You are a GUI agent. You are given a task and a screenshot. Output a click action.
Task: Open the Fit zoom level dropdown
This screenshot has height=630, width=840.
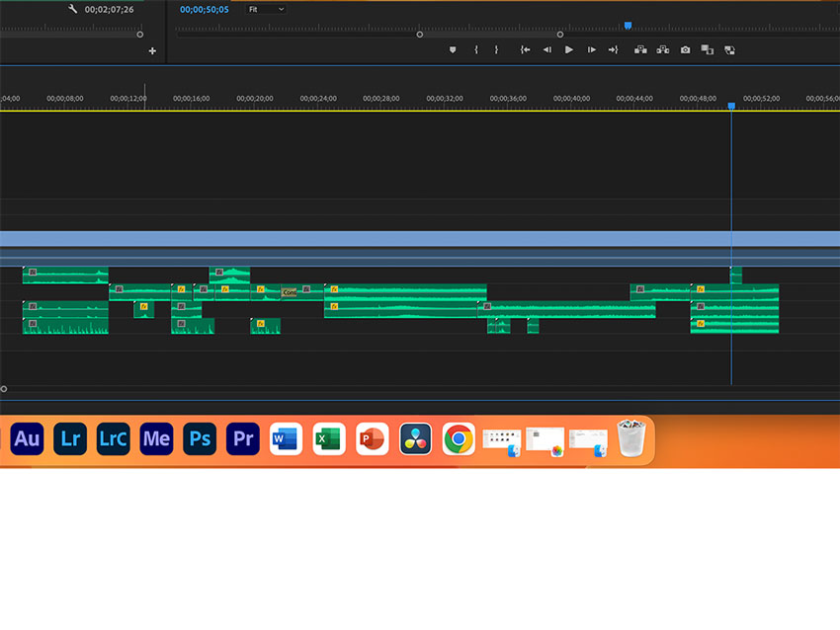coord(266,9)
